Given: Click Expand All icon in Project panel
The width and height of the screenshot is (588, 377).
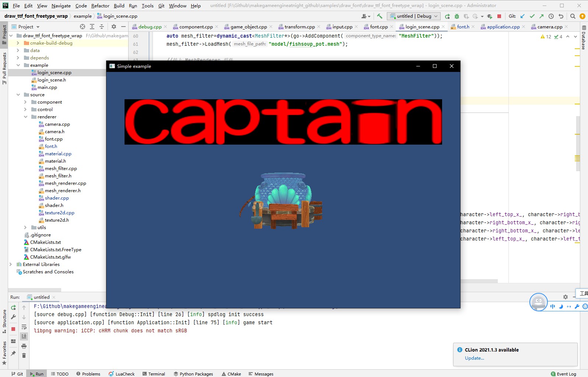Looking at the screenshot, I should (x=92, y=27).
